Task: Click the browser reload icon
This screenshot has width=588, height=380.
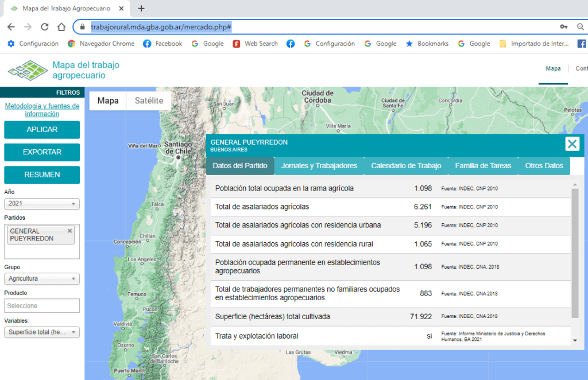Action: [x=44, y=27]
